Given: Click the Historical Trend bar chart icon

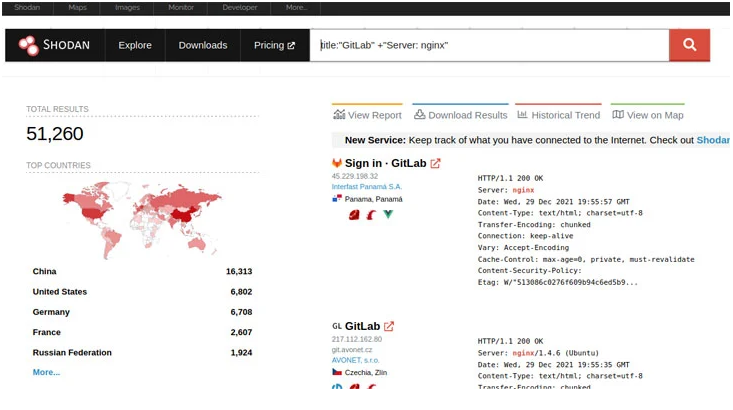Looking at the screenshot, I should point(522,115).
